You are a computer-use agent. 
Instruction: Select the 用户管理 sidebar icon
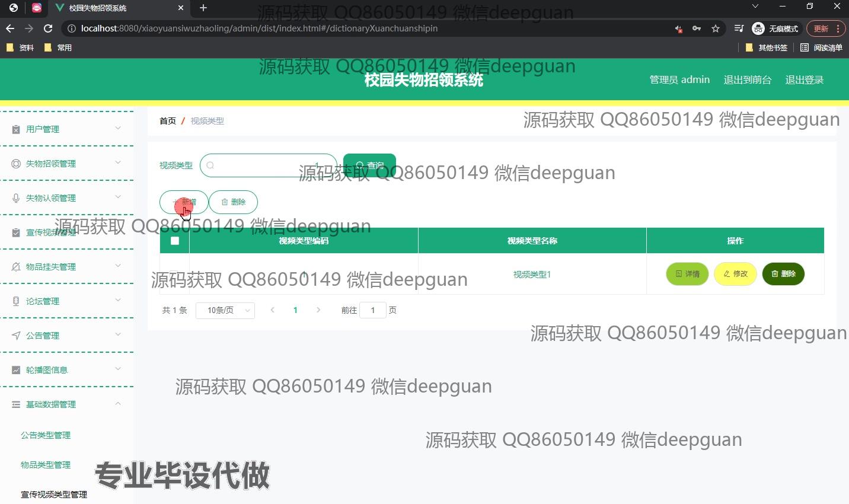(x=15, y=129)
